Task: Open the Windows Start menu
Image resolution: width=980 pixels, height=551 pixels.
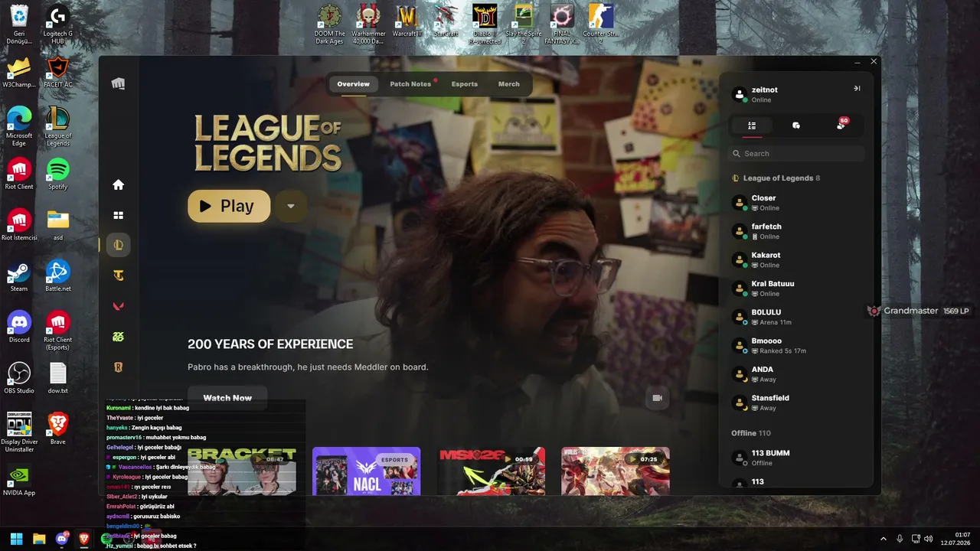Action: (16, 539)
